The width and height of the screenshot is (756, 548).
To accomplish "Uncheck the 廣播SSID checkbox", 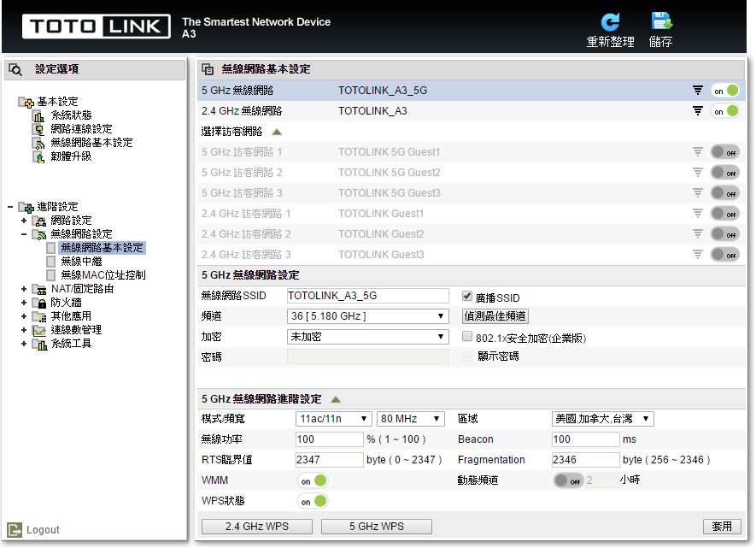I will point(466,296).
